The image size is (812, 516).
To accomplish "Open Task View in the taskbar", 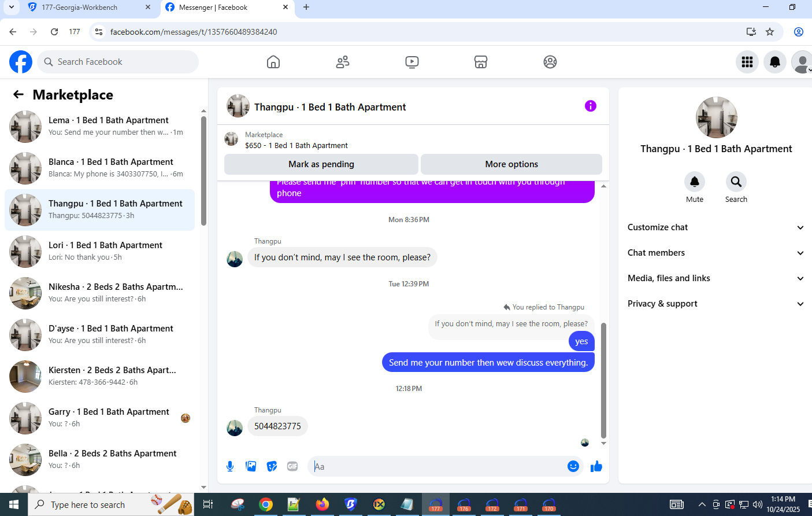I will [x=208, y=504].
